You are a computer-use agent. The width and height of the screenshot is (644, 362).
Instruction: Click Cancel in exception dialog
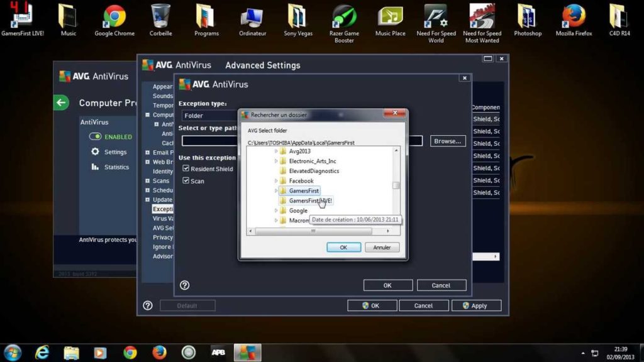[x=441, y=285]
